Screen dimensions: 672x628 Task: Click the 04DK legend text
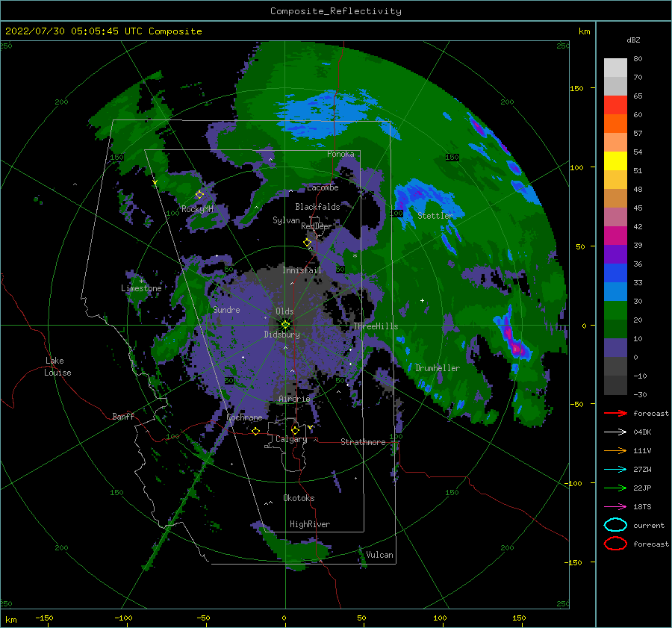click(642, 432)
